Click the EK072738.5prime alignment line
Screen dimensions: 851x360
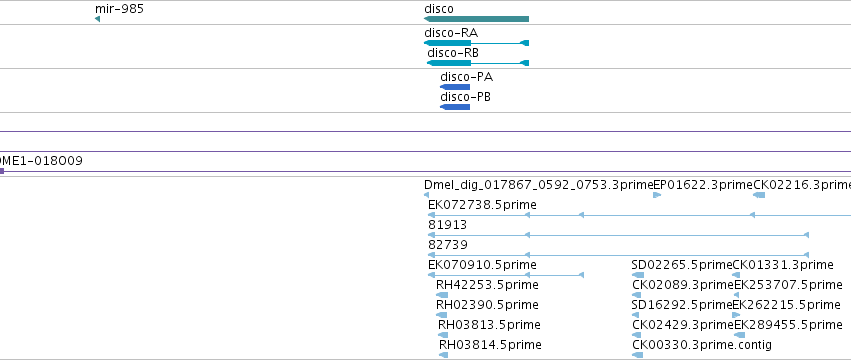pyautogui.click(x=639, y=215)
